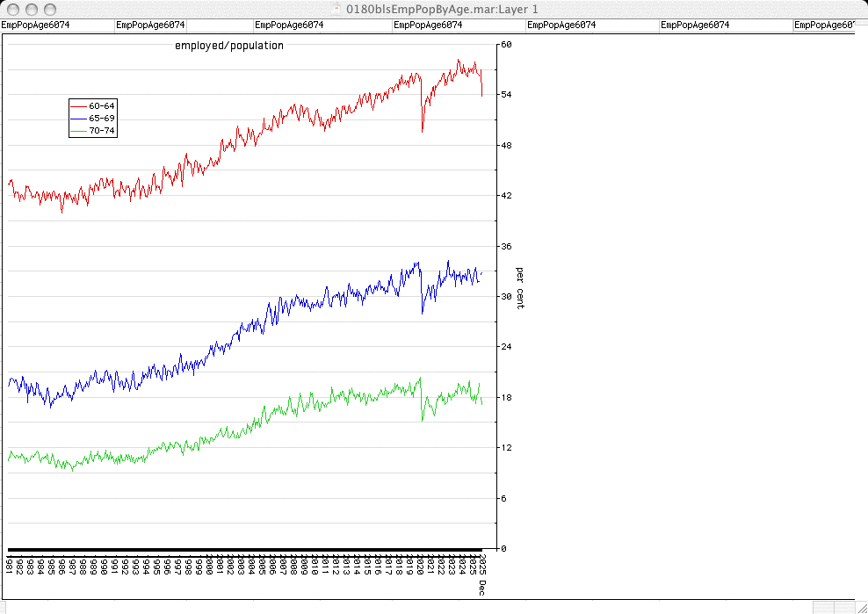This screenshot has height=614, width=868.
Task: Click the 60 tick label on the y-axis
Action: pos(506,44)
